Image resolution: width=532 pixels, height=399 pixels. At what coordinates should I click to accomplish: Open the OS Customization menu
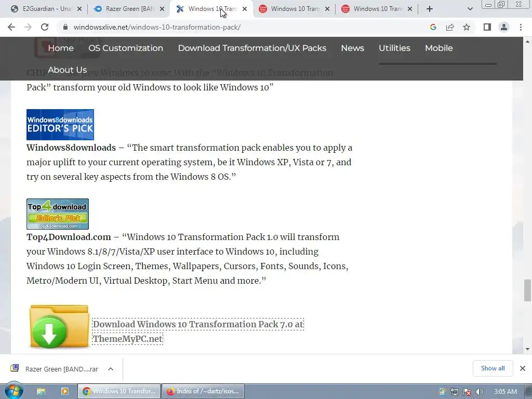click(126, 48)
